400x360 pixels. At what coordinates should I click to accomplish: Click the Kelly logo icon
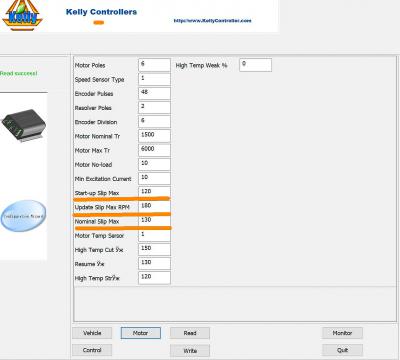[22, 15]
